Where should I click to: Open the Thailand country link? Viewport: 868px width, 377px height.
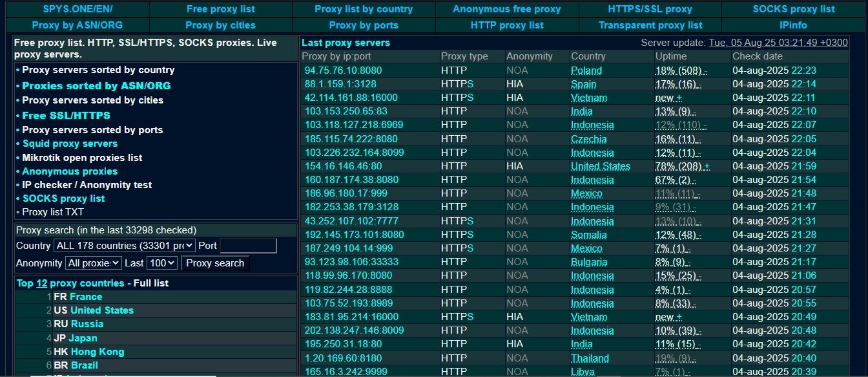[x=590, y=358]
